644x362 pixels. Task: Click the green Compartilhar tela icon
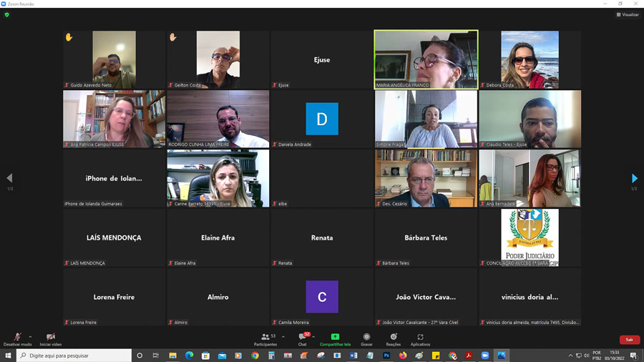(335, 337)
